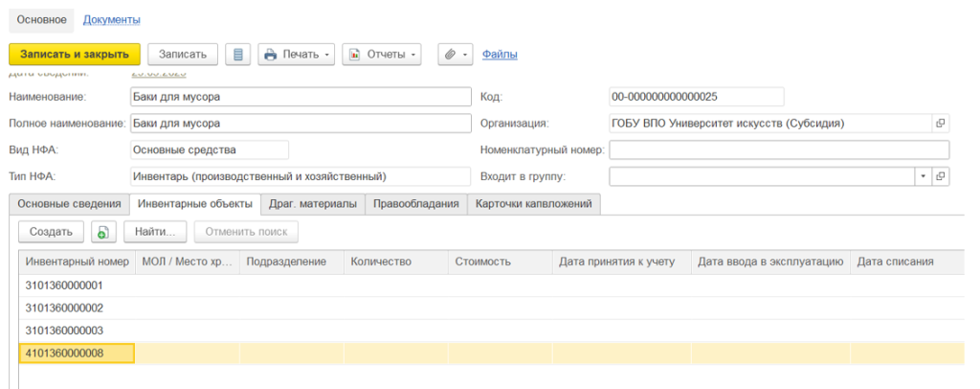Click the Наименование input field
Viewport: 980px width, 389px height.
[x=301, y=97]
